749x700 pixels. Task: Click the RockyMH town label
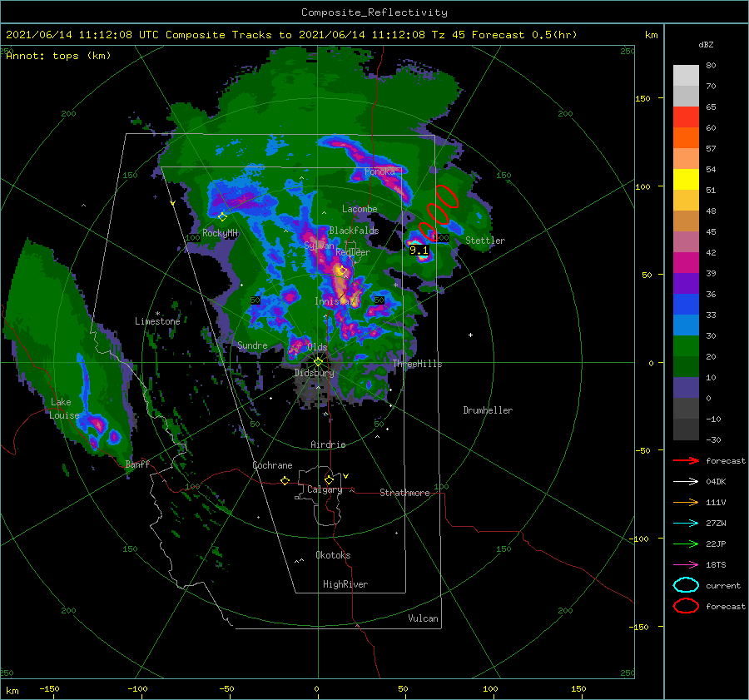220,233
